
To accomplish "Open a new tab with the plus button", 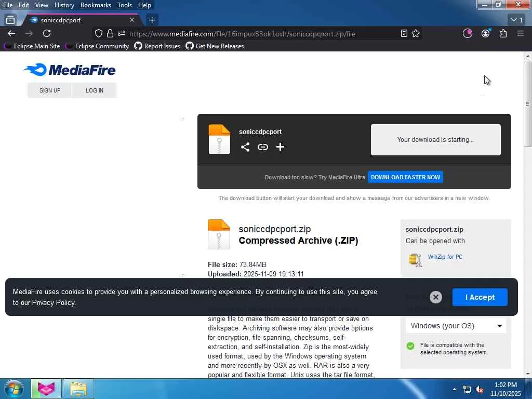I will coord(152,20).
